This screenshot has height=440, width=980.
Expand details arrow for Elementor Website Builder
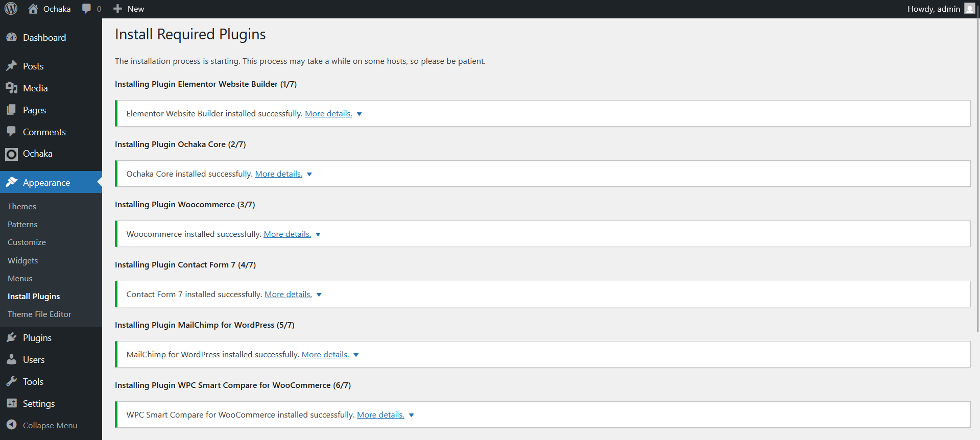pyautogui.click(x=360, y=114)
